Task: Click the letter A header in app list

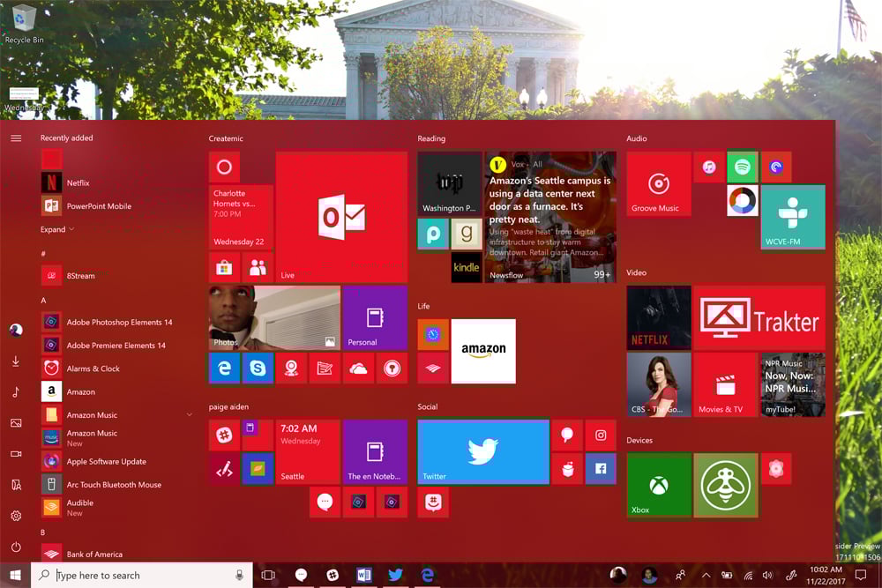Action: [x=44, y=300]
